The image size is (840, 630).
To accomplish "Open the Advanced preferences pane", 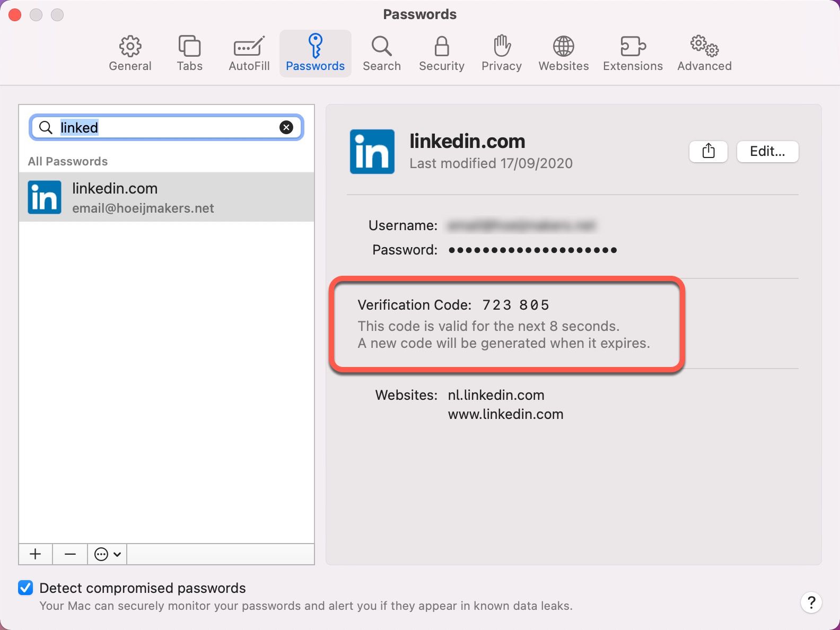I will [x=704, y=54].
